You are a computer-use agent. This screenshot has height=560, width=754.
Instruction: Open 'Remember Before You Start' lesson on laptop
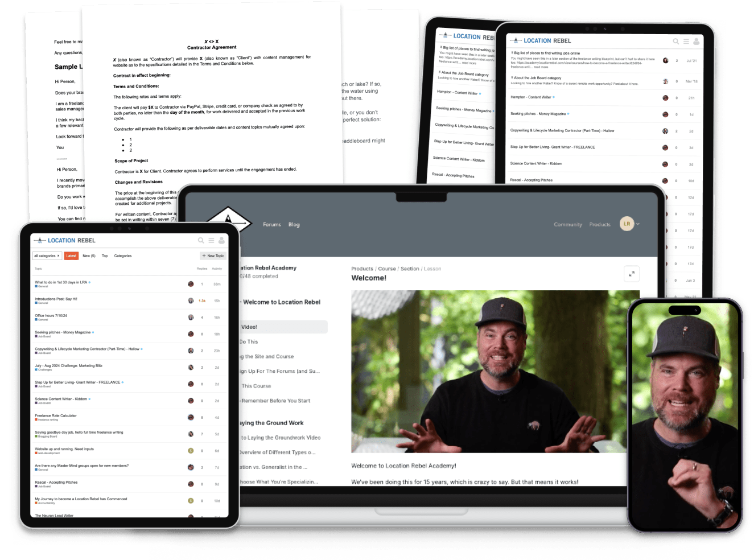276,401
